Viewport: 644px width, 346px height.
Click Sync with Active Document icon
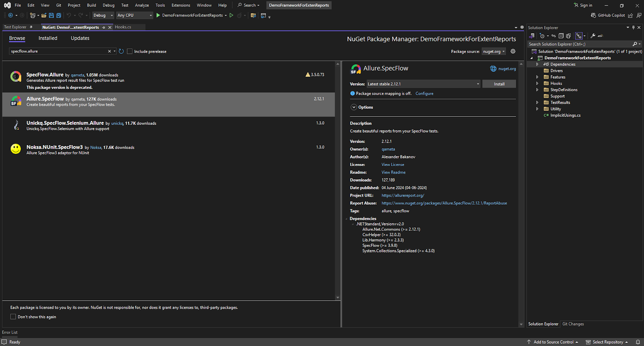point(553,36)
